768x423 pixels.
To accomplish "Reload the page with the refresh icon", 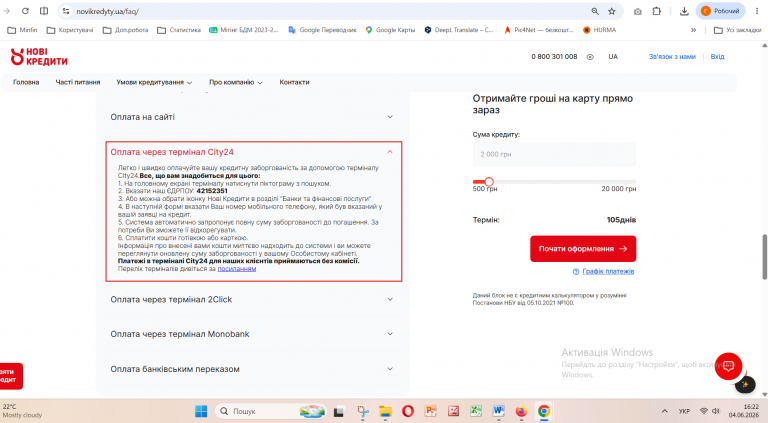I will 25,11.
